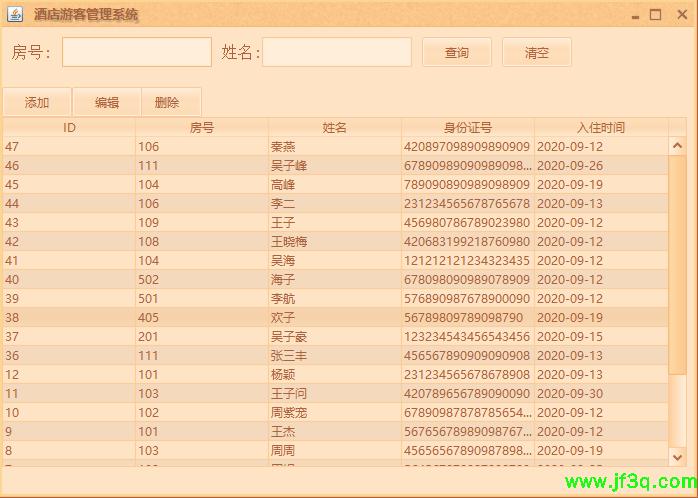Screen dimensions: 698x498
Task: Click the scrollbar up arrow
Action: click(677, 146)
